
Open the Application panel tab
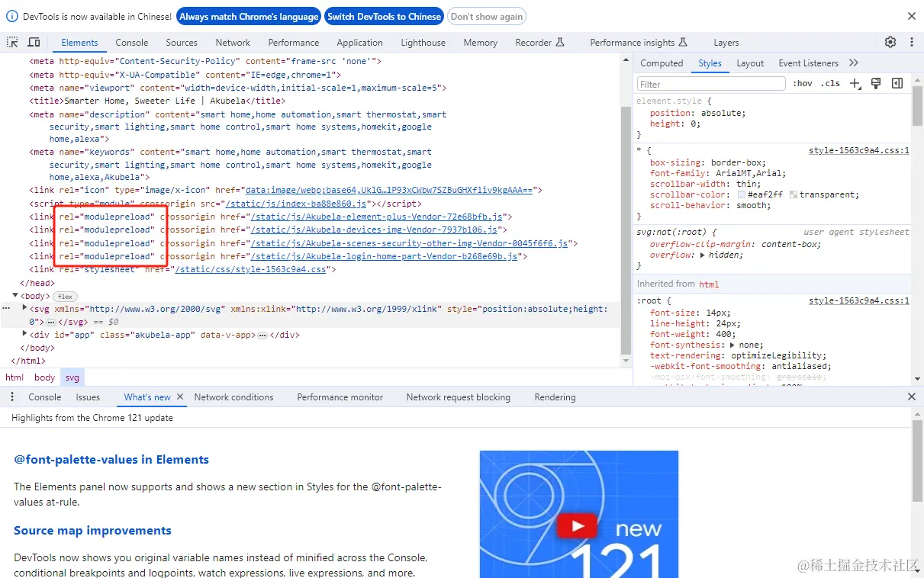click(x=359, y=43)
